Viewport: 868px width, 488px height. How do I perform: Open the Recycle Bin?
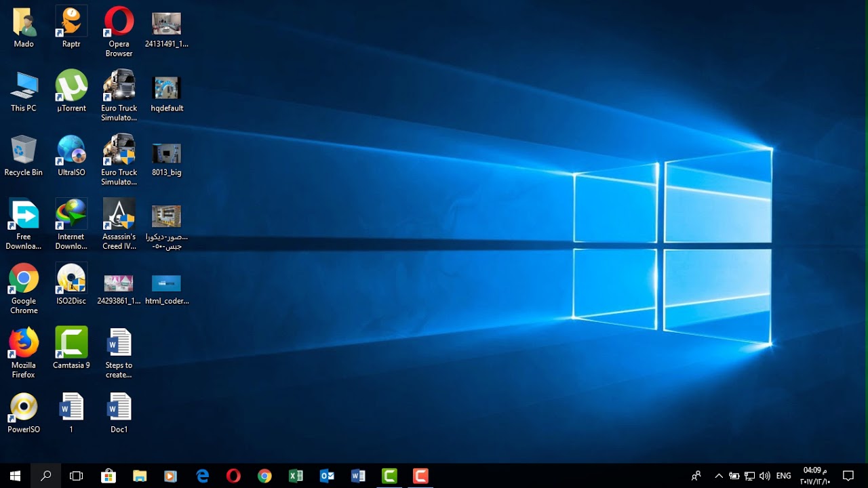coord(24,150)
